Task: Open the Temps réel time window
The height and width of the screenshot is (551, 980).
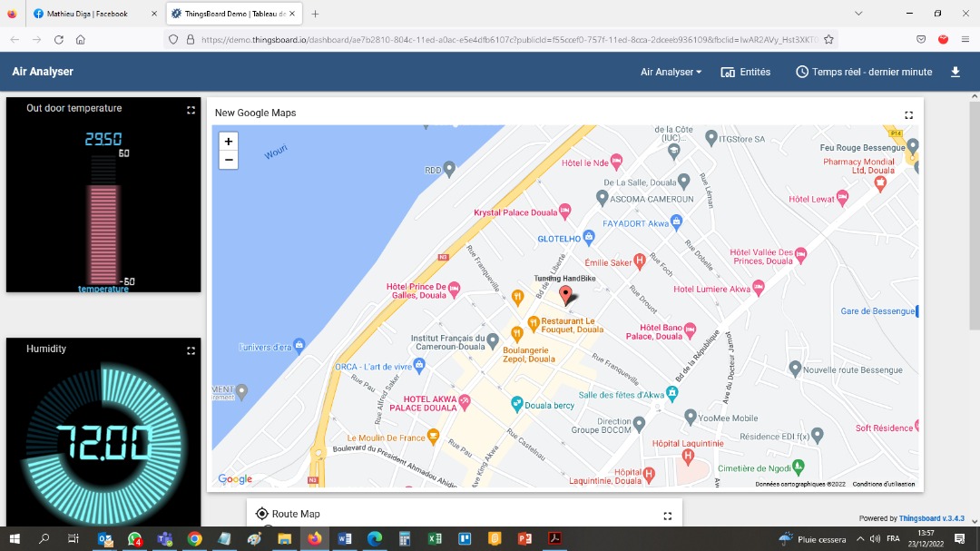Action: (x=864, y=72)
